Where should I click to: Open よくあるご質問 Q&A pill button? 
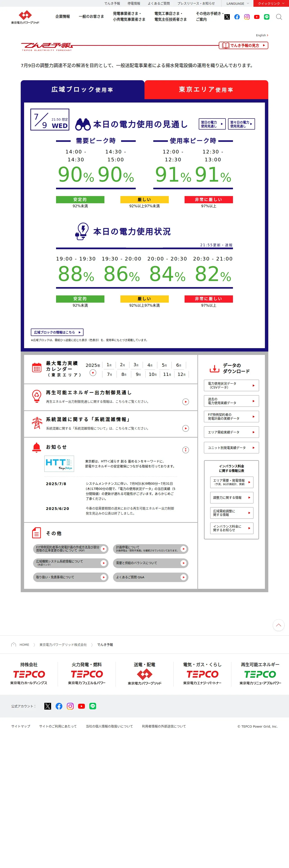tap(150, 577)
